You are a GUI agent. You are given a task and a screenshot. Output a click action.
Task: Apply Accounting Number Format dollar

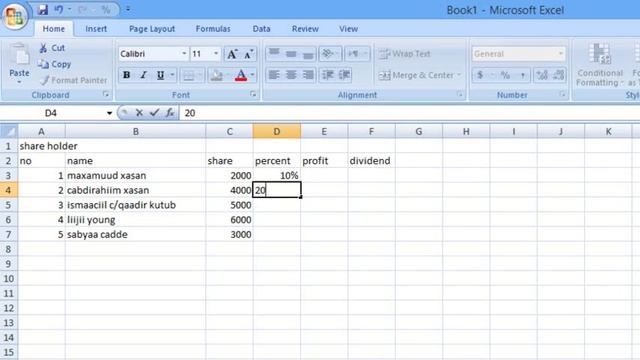[480, 75]
